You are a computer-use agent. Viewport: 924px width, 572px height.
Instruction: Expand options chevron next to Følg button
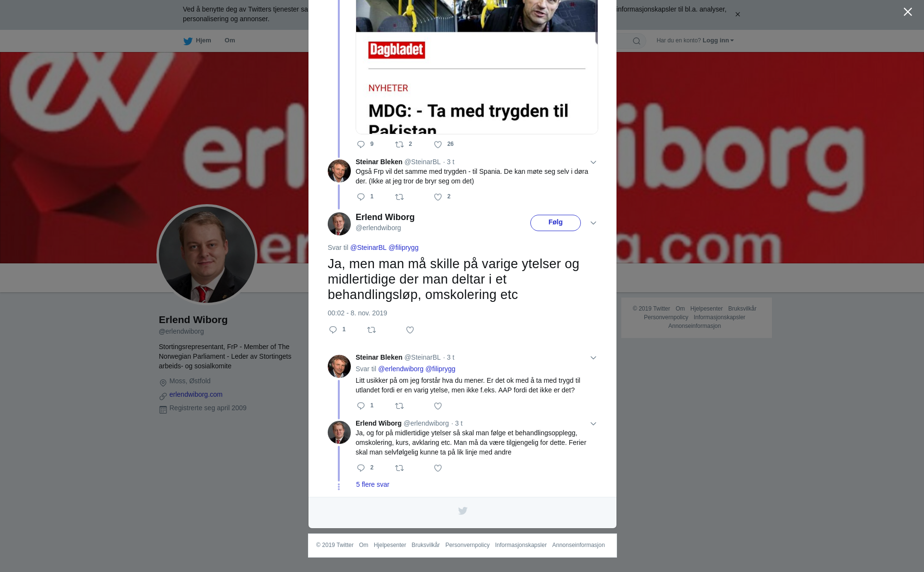tap(593, 223)
